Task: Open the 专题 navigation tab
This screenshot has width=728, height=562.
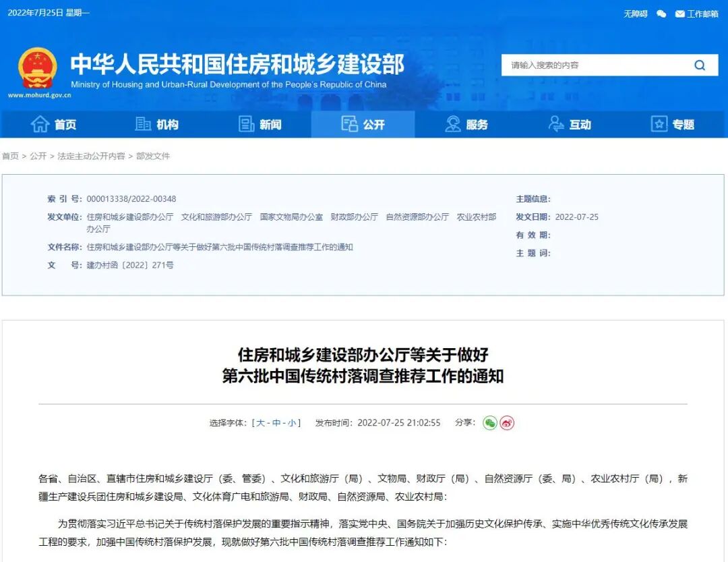Action: pos(673,124)
